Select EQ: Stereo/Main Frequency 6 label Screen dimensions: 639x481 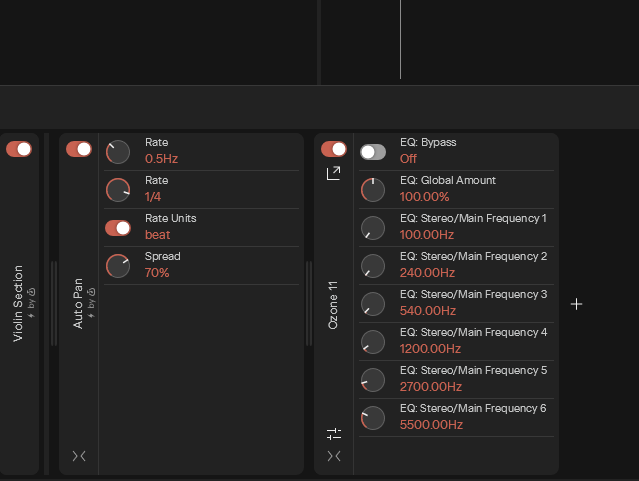[x=473, y=408]
